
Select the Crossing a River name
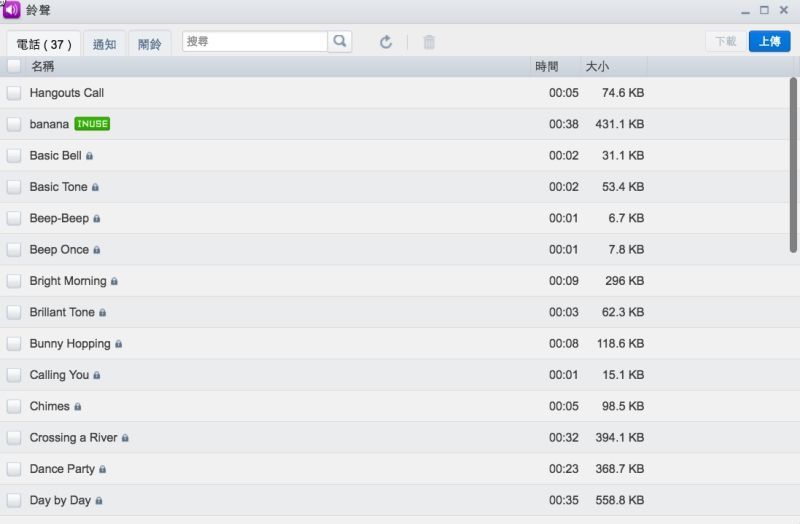pos(73,438)
